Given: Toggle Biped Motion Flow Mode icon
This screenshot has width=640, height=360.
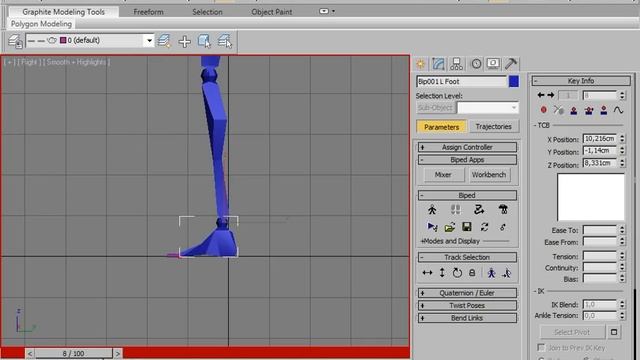Looking at the screenshot, I should click(479, 210).
